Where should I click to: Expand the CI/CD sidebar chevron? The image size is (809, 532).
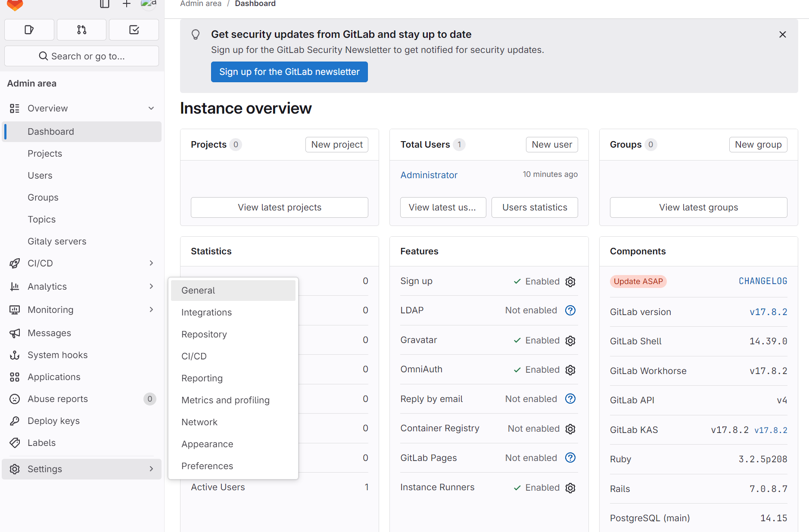pyautogui.click(x=151, y=263)
